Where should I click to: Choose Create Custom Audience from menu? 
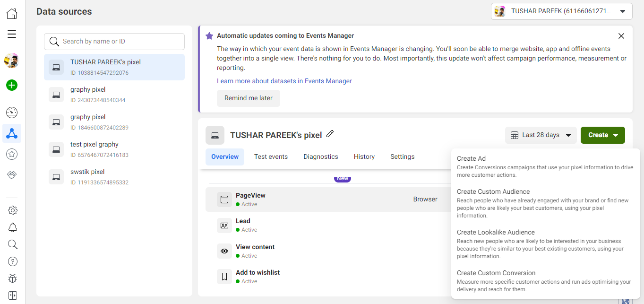pyautogui.click(x=493, y=191)
